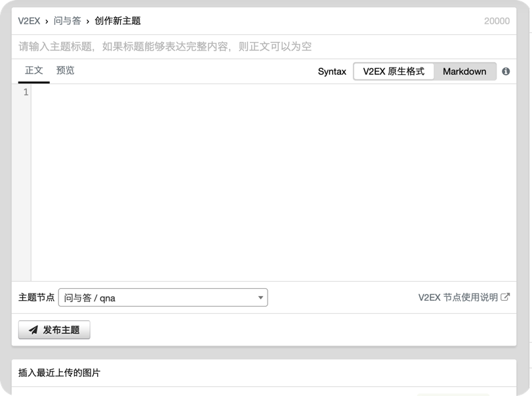Click the info icon beside Markdown

[x=506, y=72]
